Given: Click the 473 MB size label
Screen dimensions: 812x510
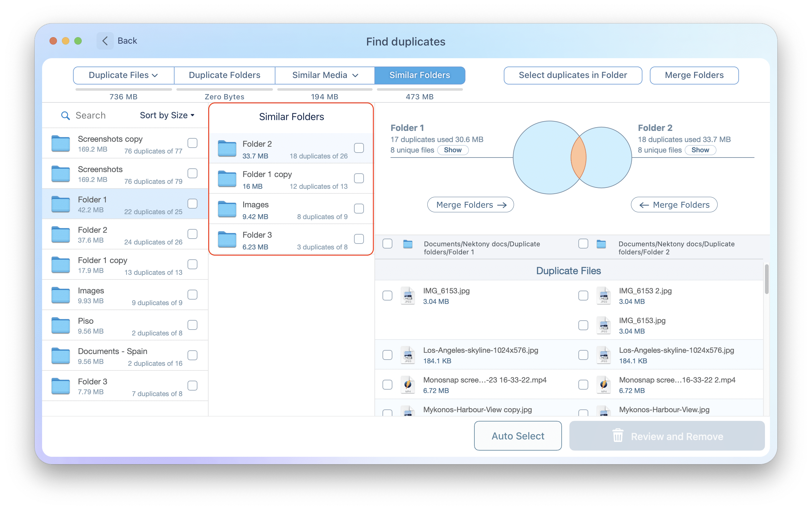Looking at the screenshot, I should (x=420, y=97).
